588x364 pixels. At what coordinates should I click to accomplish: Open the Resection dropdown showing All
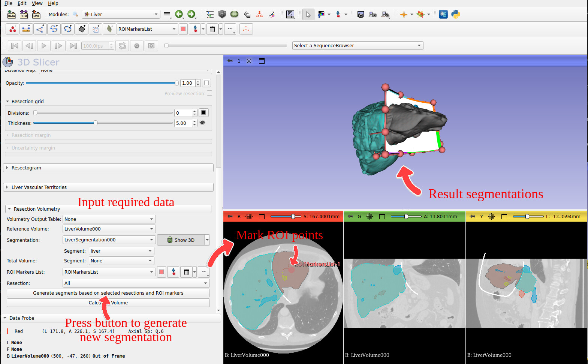pyautogui.click(x=136, y=283)
